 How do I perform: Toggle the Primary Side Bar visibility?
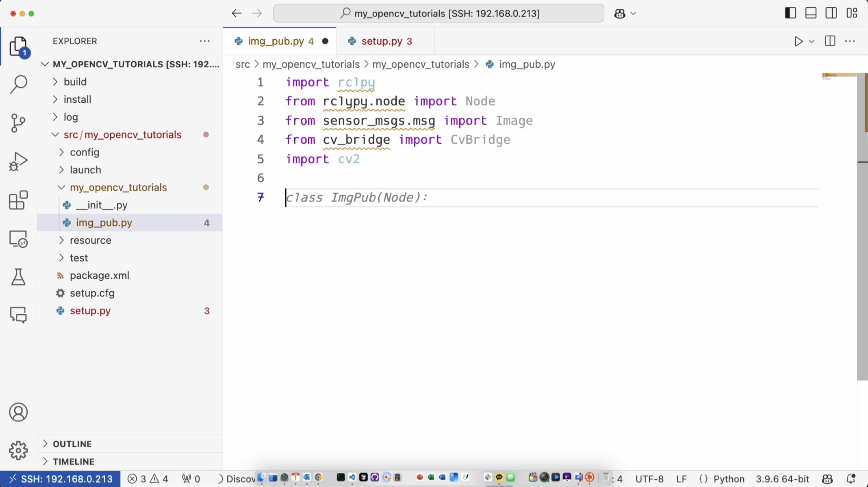(x=790, y=13)
